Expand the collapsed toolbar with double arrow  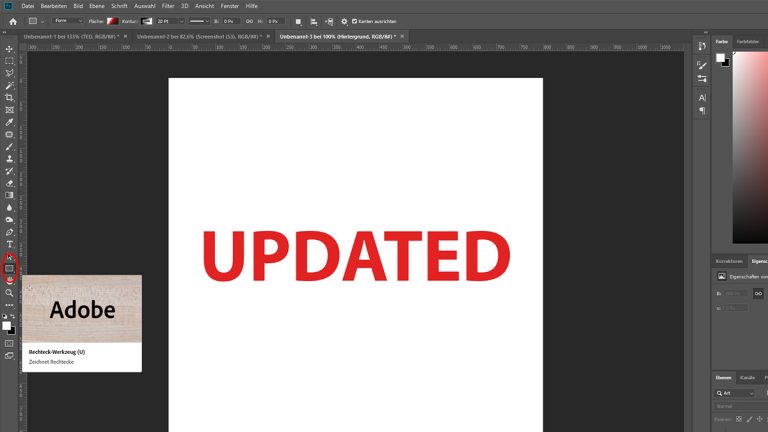pos(4,32)
